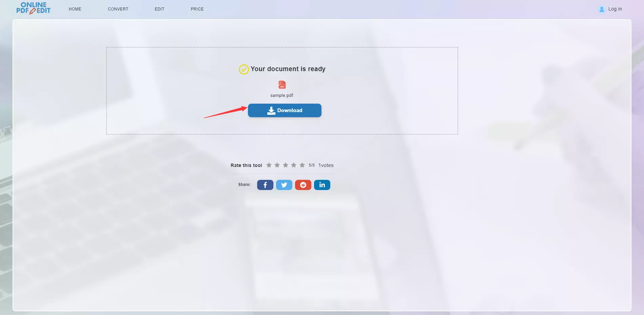Post to Reddit using share icon
644x315 pixels.
303,185
